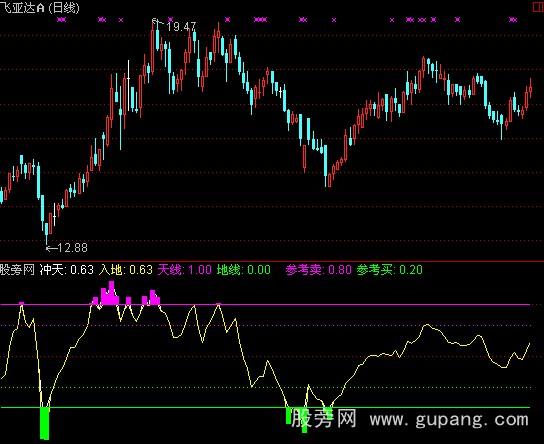Click the magenta 天线 horizontal line

coord(265,305)
